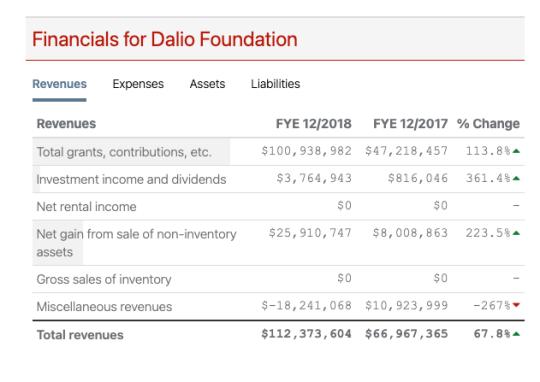Click green up arrow beside 113.8%

pos(516,151)
